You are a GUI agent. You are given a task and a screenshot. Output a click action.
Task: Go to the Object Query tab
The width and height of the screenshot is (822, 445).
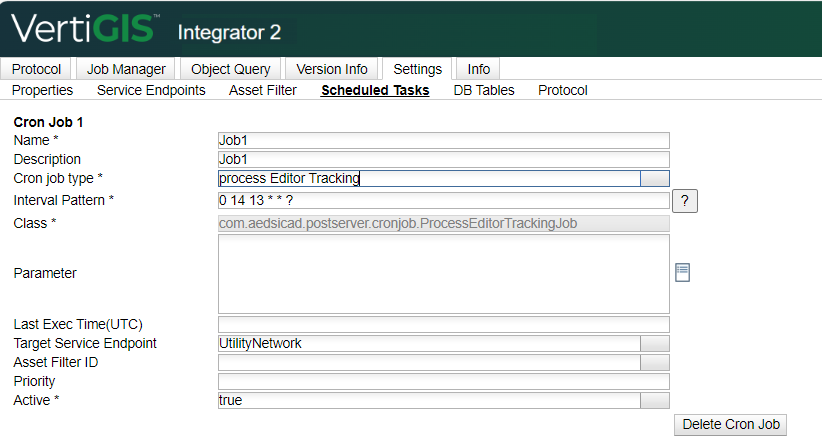pyautogui.click(x=230, y=69)
